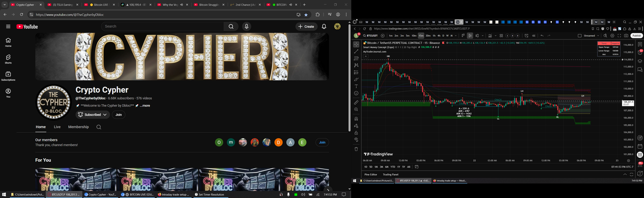Select the measure ruler tool
This screenshot has height=198, width=644.
click(x=356, y=102)
